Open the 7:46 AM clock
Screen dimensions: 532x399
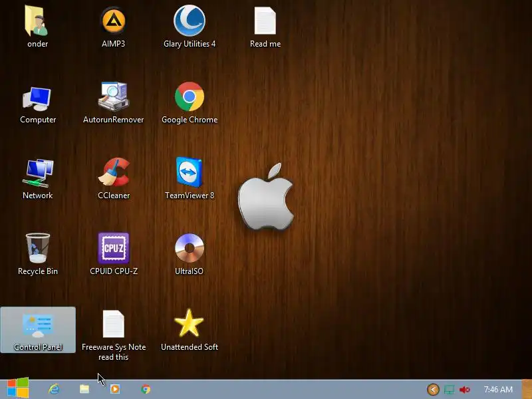(x=498, y=390)
